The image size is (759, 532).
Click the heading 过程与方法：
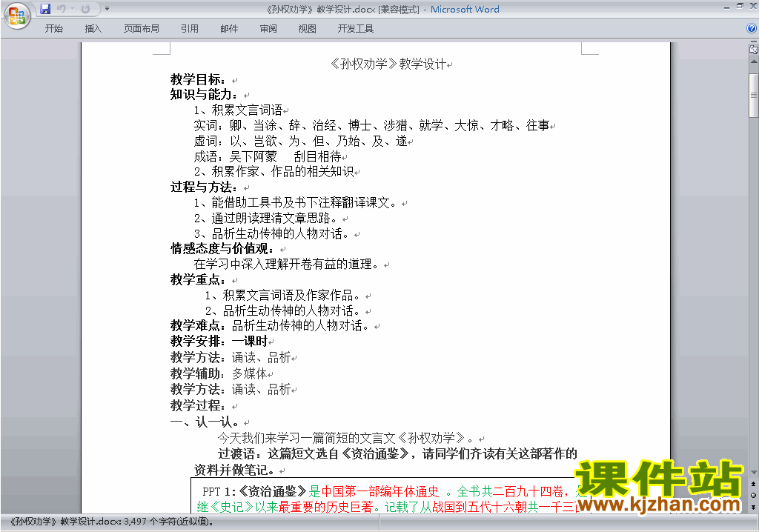tap(205, 187)
